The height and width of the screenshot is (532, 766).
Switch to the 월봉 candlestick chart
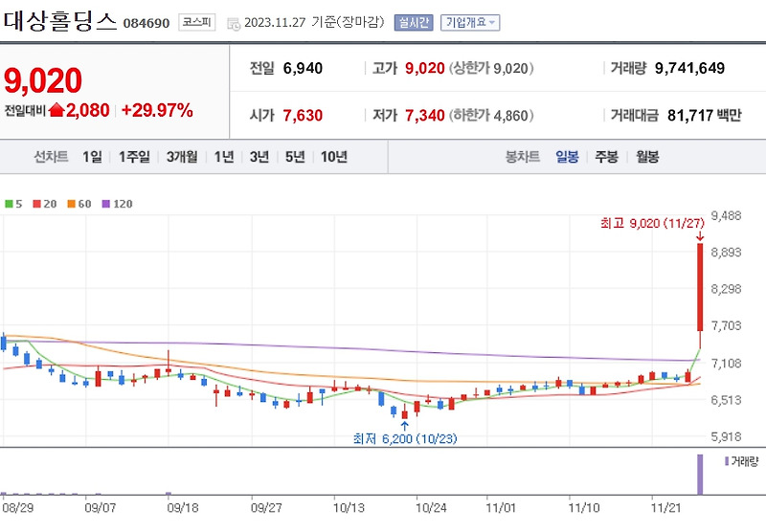pos(647,157)
